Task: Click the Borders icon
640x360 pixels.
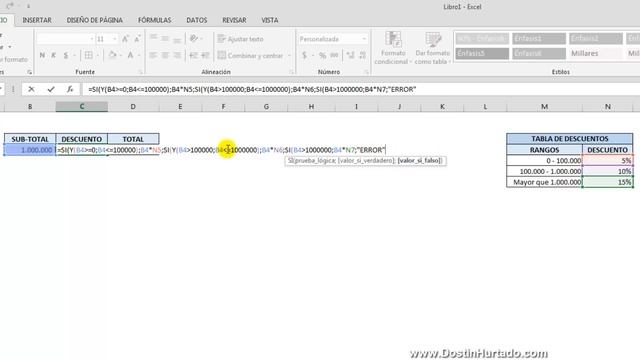Action: click(88, 55)
